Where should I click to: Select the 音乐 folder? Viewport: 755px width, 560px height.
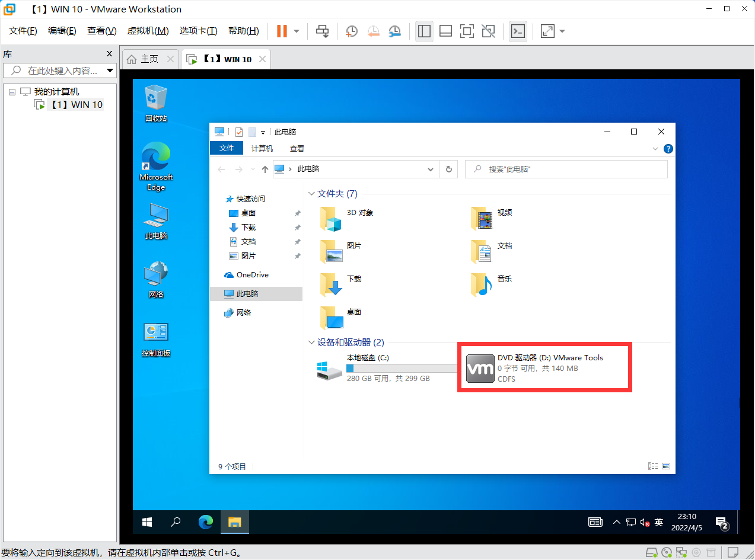pyautogui.click(x=491, y=284)
